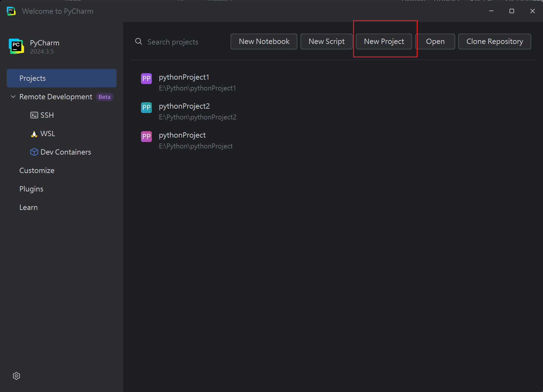Open the Remote Development section
This screenshot has width=543, height=392.
[56, 97]
